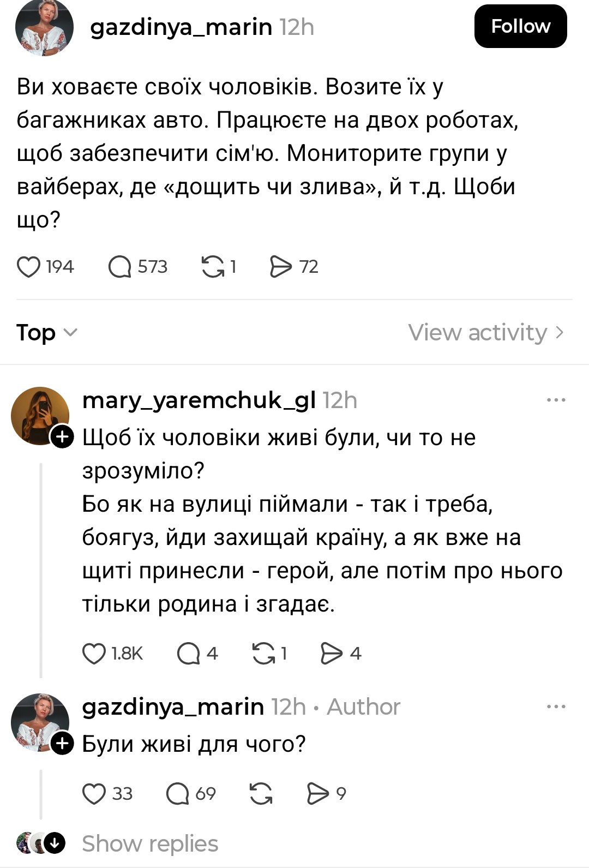Follow gazdinya_marin via reply avatar plus badge

62,744
